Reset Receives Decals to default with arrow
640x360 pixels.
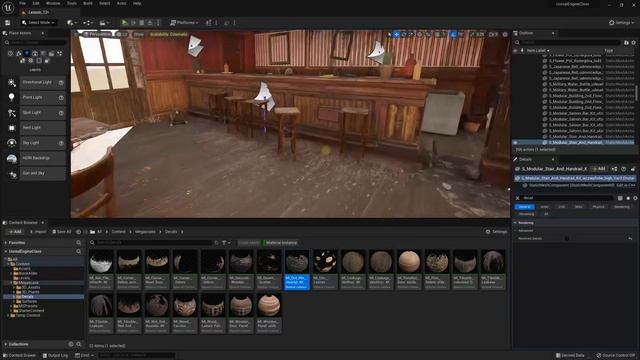(x=630, y=238)
